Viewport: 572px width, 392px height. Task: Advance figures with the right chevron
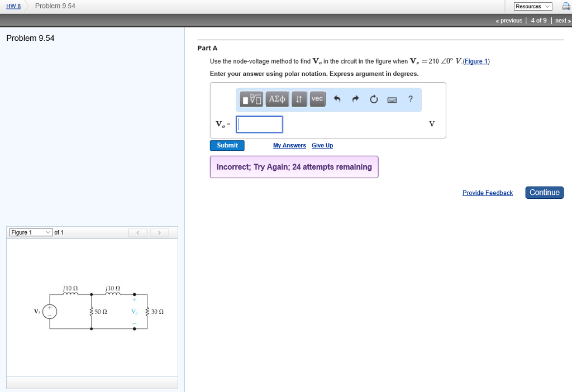(x=159, y=232)
